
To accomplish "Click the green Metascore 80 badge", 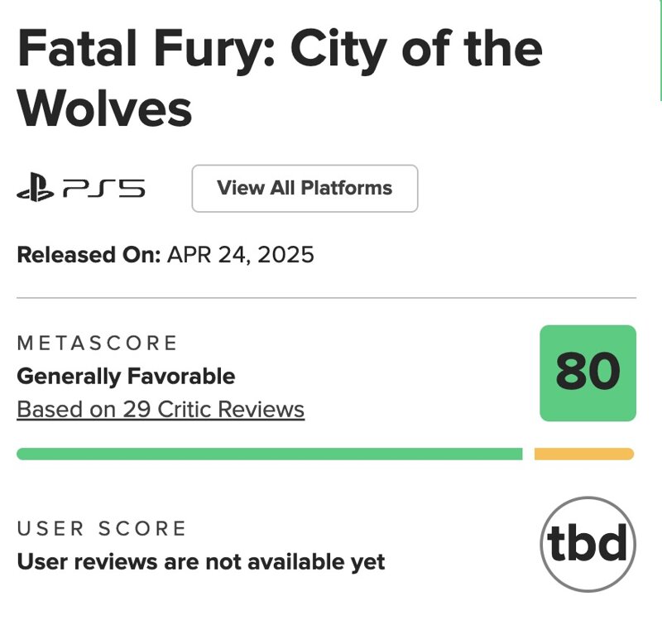I will pos(588,372).
